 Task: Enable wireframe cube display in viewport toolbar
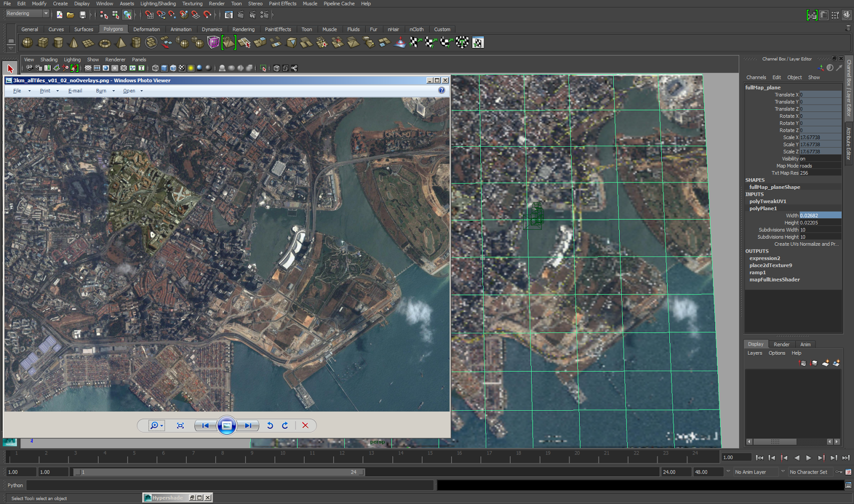(155, 68)
